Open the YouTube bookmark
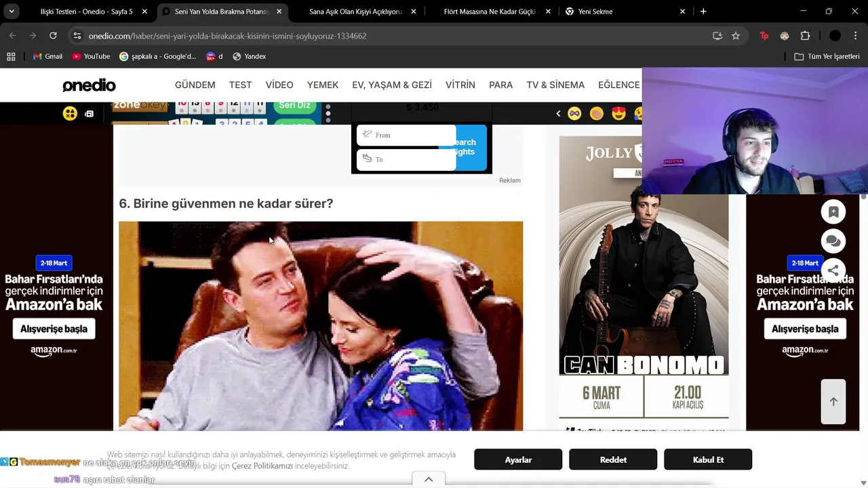Screen dimensions: 868x488 (91, 56)
